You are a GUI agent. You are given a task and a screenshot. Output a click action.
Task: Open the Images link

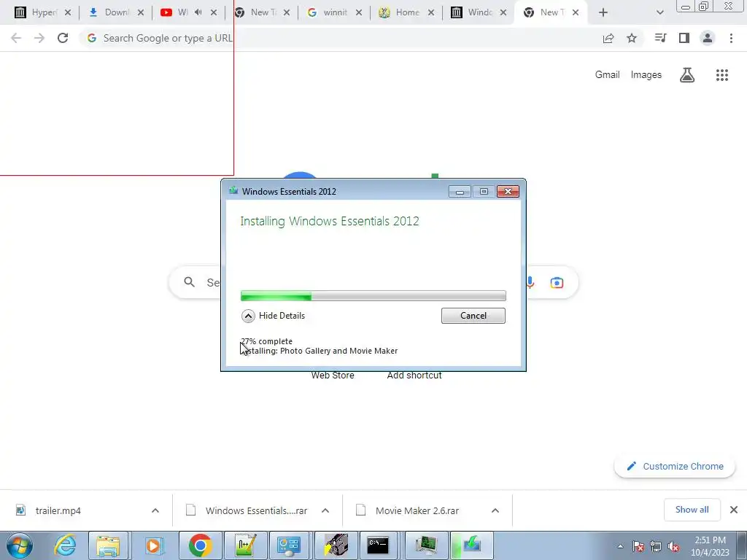tap(646, 75)
